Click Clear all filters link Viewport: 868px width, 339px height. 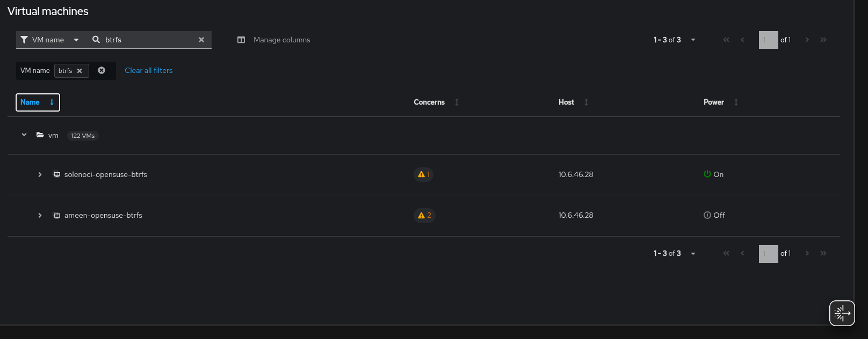(x=149, y=70)
